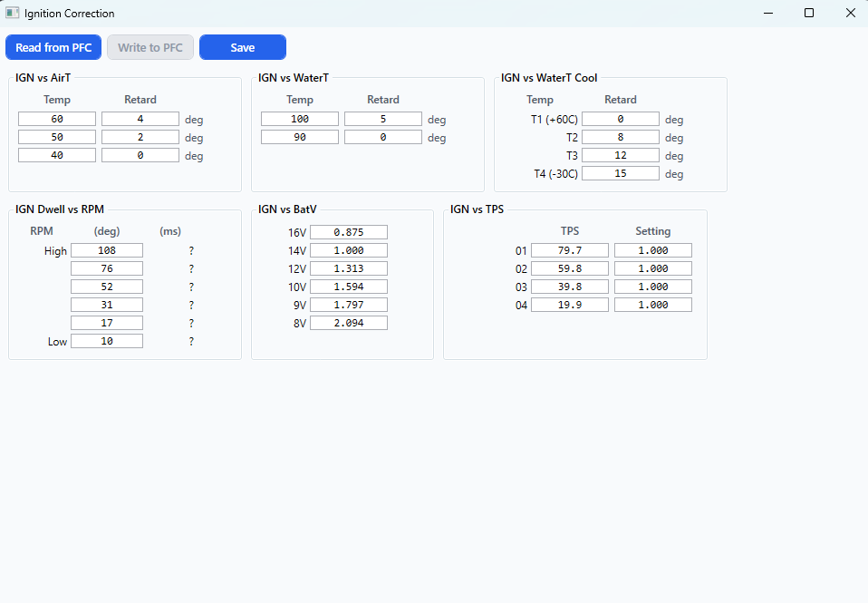The height and width of the screenshot is (603, 868).
Task: Click the Write to PFC button
Action: 150,47
